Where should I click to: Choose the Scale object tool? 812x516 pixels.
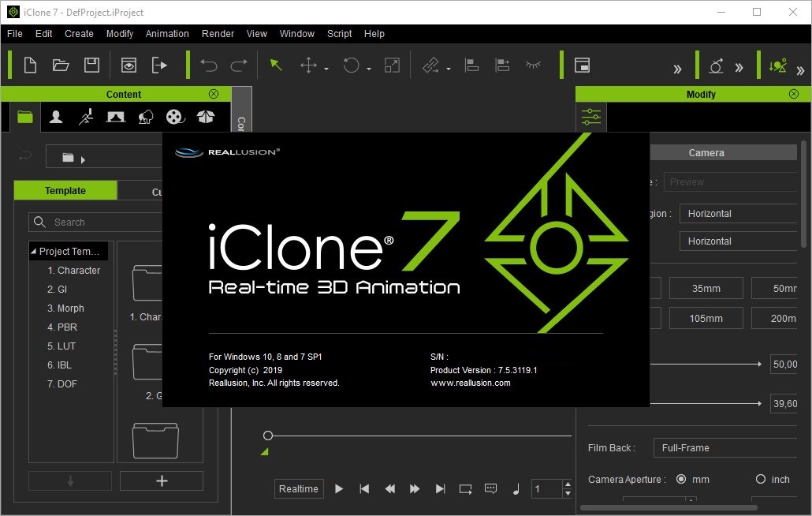392,65
